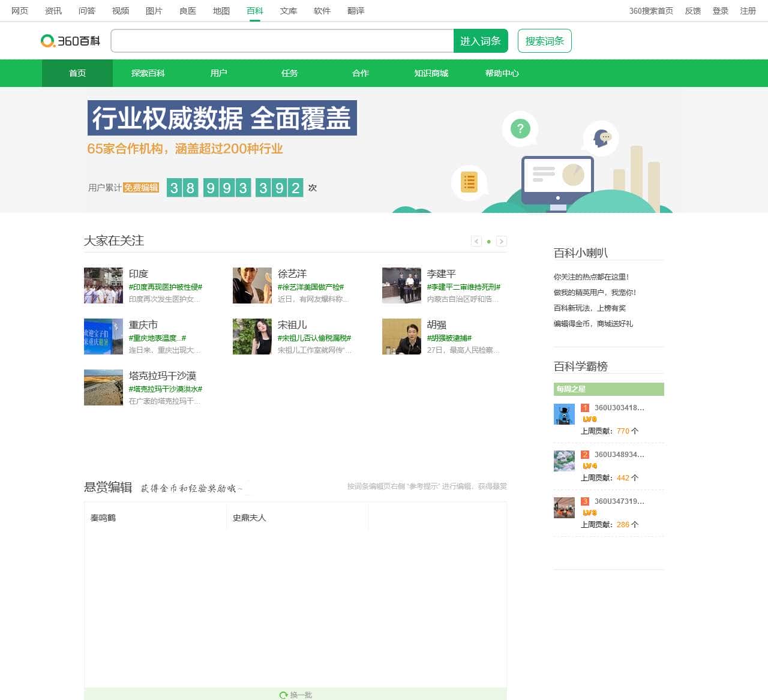Focus the encyclopedia search input field

282,41
